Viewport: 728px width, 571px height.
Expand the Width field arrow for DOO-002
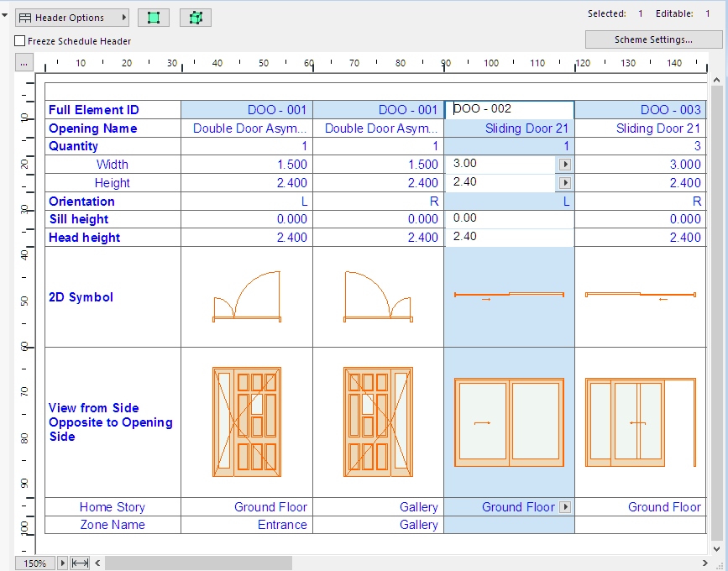click(564, 165)
